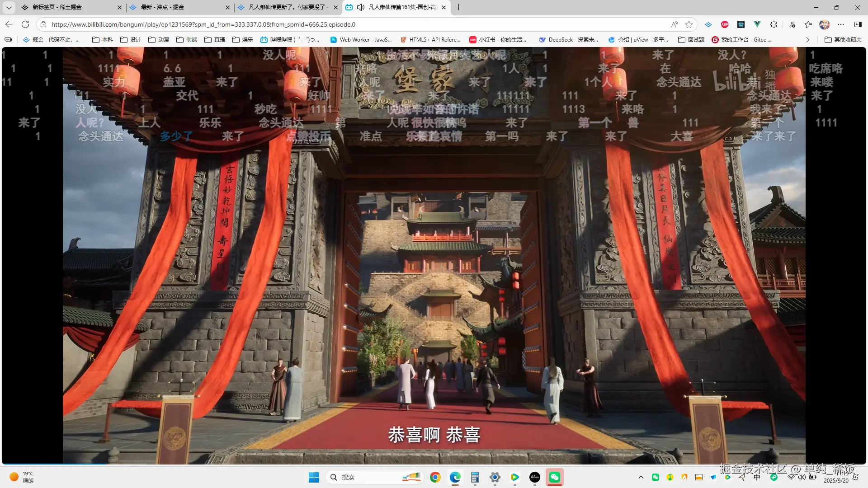This screenshot has width=868, height=488.
Task: Open React Developer Tools extension
Action: pyautogui.click(x=741, y=24)
